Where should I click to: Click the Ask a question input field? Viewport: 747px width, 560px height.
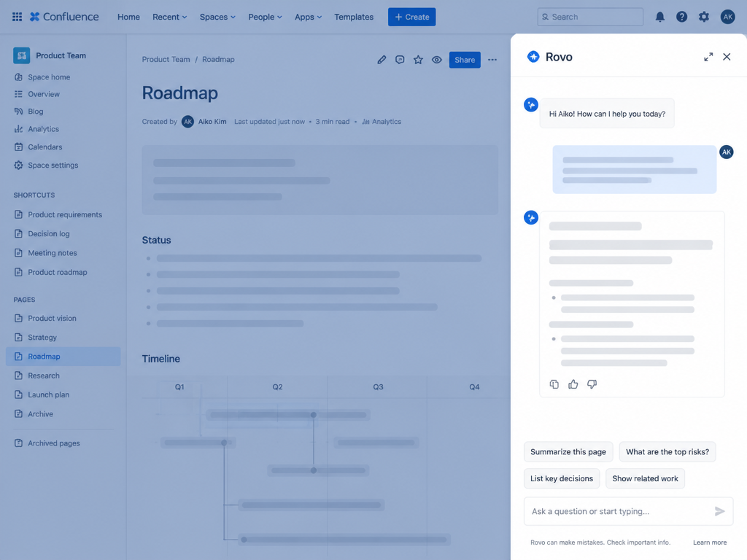(628, 511)
